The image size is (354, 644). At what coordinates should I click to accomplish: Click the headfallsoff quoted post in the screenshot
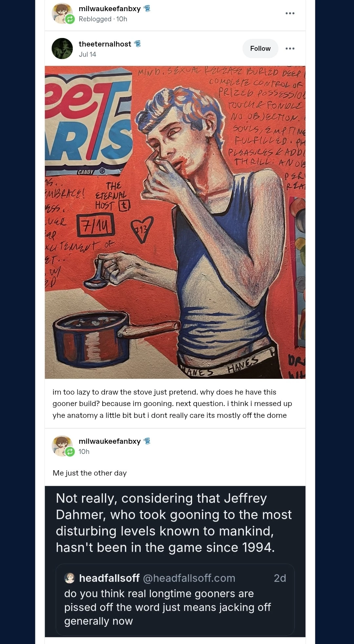pyautogui.click(x=175, y=599)
